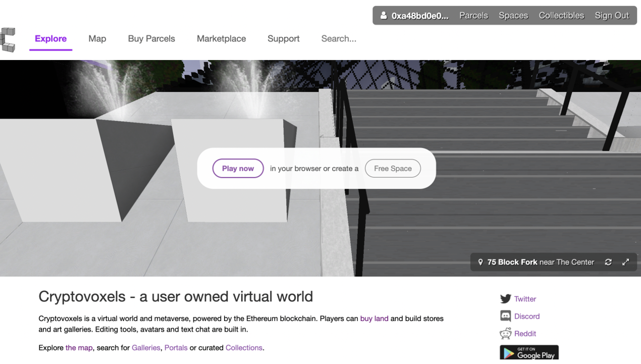Open the map link in the description
The height and width of the screenshot is (364, 641).
point(79,348)
